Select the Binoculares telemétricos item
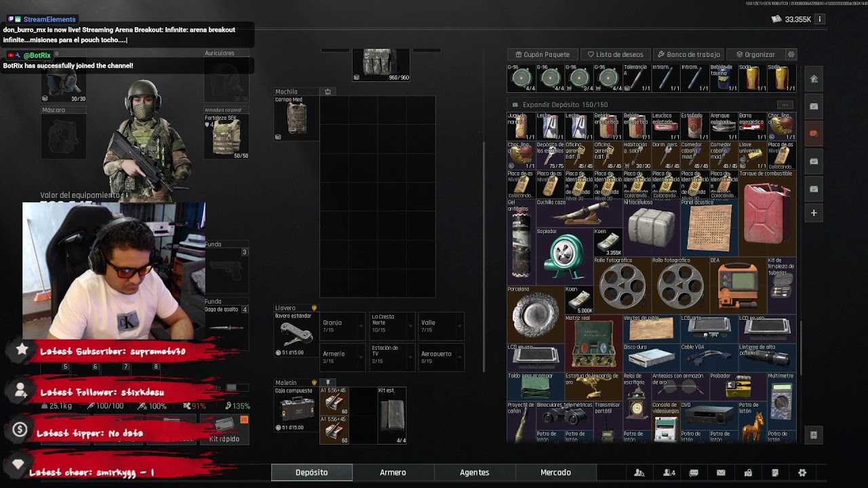The image size is (868, 488). 564,415
